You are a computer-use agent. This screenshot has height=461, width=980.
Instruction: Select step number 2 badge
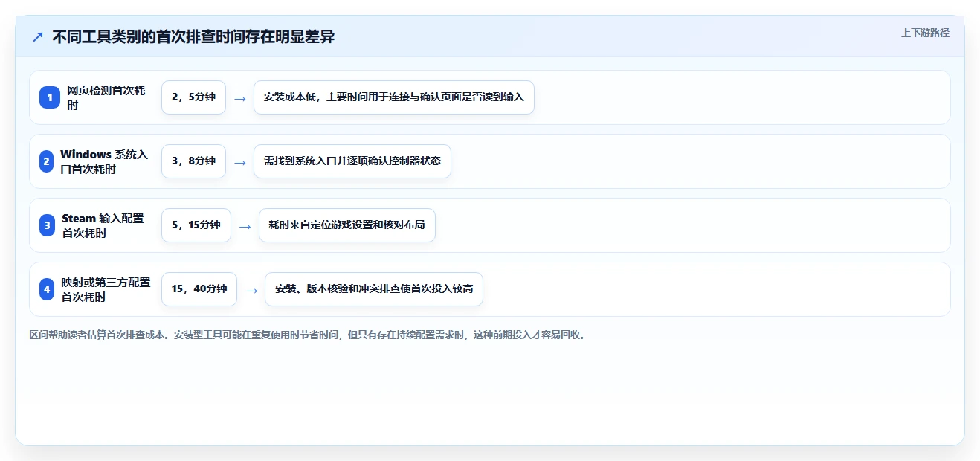coord(47,161)
